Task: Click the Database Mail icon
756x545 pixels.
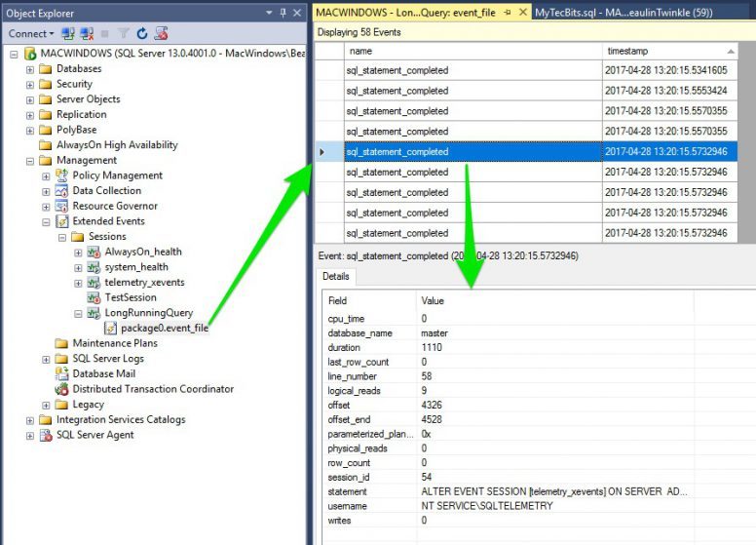Action: (61, 373)
